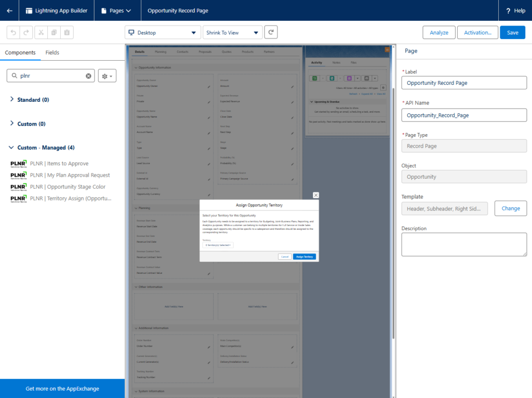
Task: Expand the Custom (0) components section
Action: [x=12, y=123]
